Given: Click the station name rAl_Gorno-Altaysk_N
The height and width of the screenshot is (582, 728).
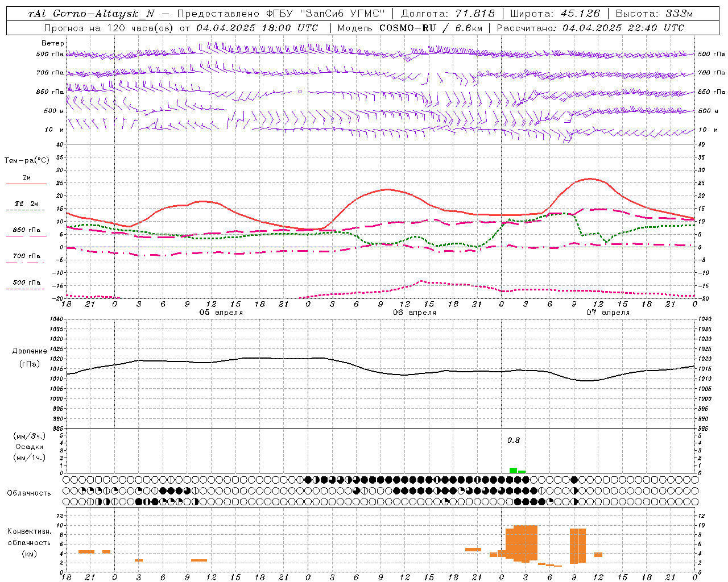Looking at the screenshot, I should 91,14.
